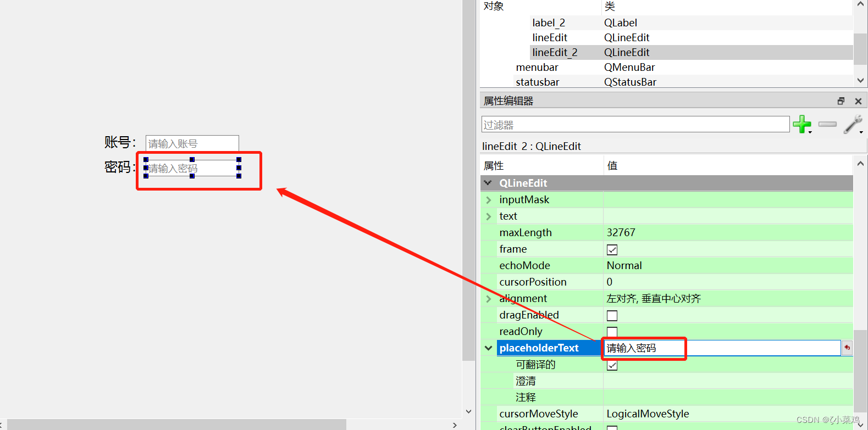Image resolution: width=868 pixels, height=430 pixels.
Task: Open the property editor wrench configuration menu
Action: coord(853,124)
